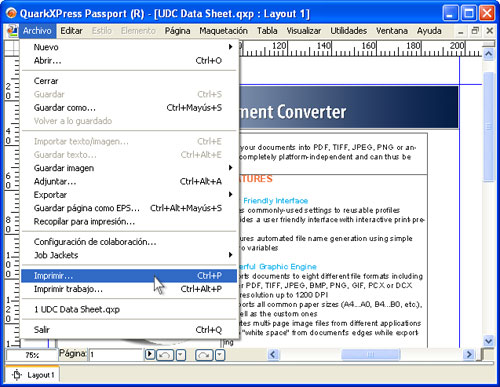Open the Editar menu
Screen dimensions: 500x387
click(x=71, y=31)
